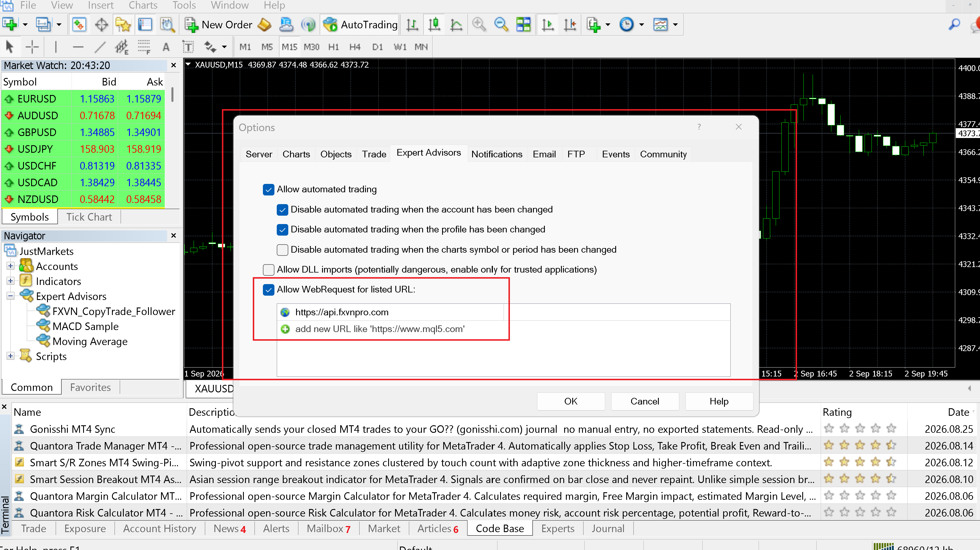The height and width of the screenshot is (550, 980).
Task: Uncheck disable trading when account changed
Action: (x=282, y=210)
